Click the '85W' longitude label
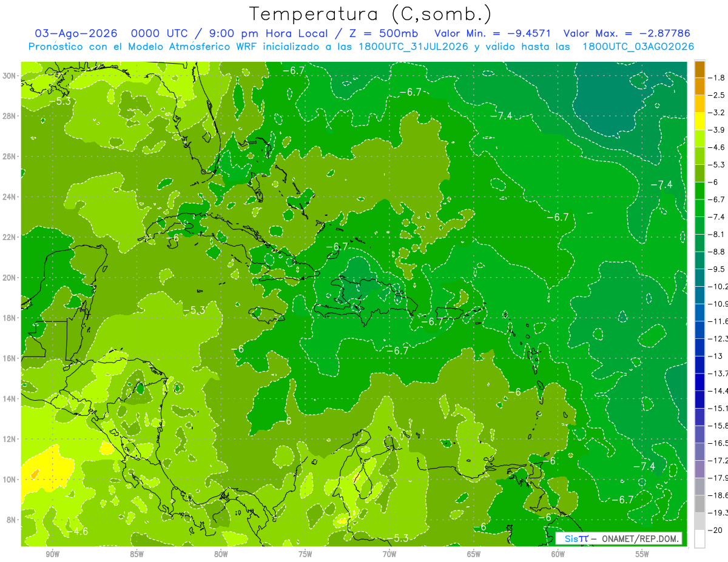728x562 pixels. (x=136, y=554)
